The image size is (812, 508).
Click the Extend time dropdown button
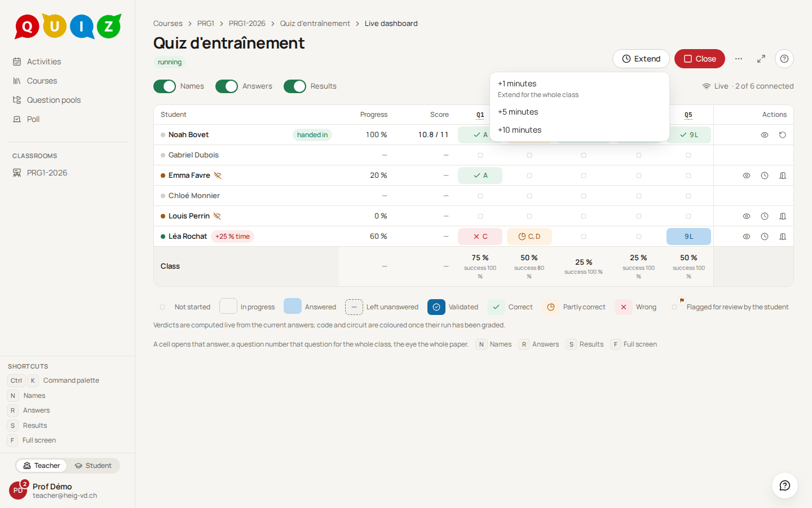641,59
